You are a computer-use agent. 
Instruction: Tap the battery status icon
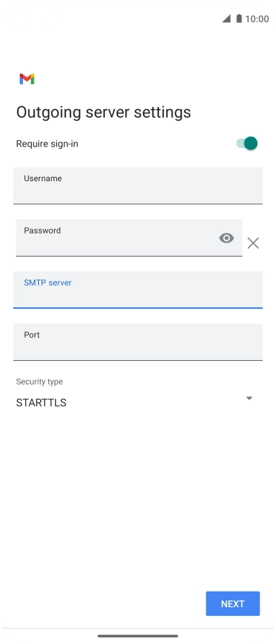[x=239, y=19]
